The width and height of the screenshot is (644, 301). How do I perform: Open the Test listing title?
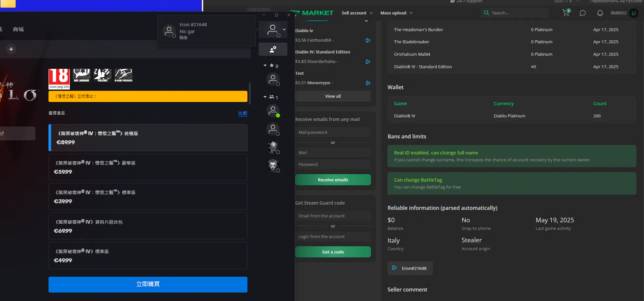coord(300,73)
